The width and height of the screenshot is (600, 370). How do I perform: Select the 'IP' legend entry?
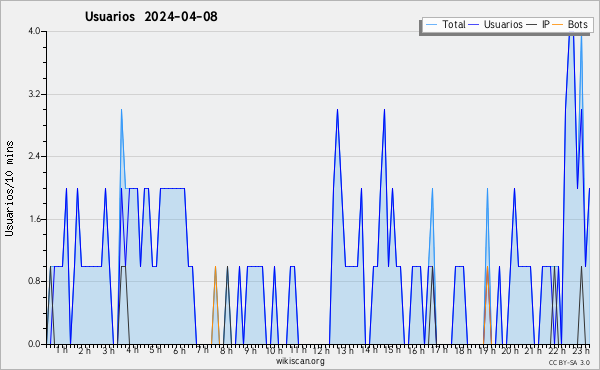pyautogui.click(x=546, y=24)
